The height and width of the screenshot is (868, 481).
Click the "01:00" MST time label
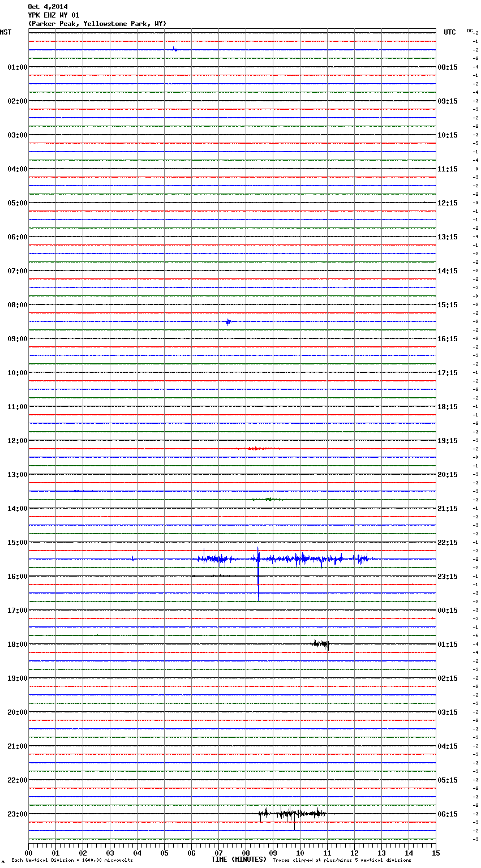tap(17, 67)
